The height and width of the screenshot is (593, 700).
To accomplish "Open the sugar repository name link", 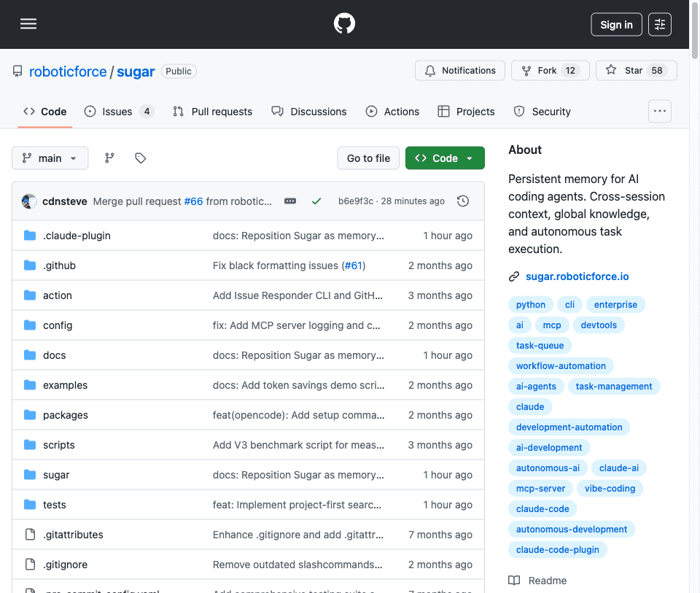I will click(136, 71).
